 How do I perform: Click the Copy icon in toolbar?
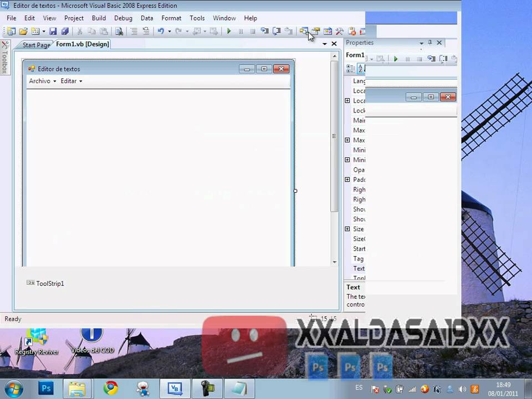pyautogui.click(x=91, y=31)
